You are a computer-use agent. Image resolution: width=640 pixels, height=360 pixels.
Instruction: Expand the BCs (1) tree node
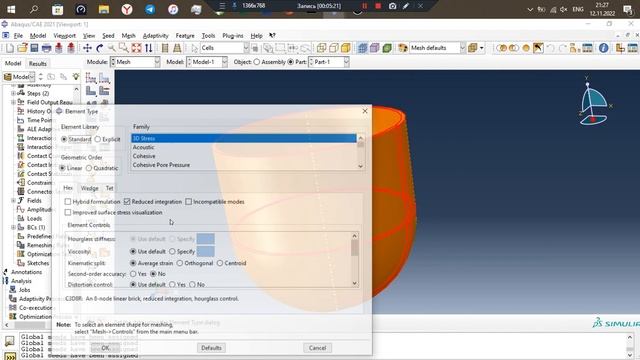click(x=13, y=227)
